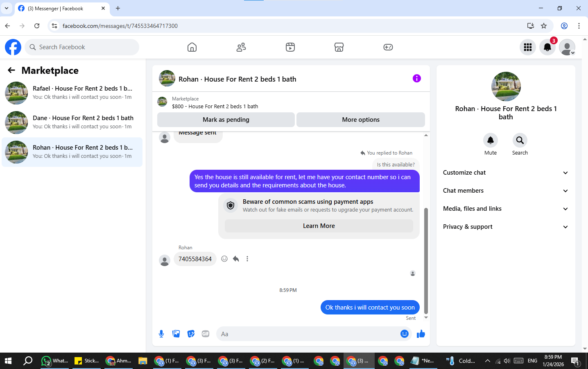The width and height of the screenshot is (588, 369).
Task: Open the Facebook Home icon
Action: [192, 47]
